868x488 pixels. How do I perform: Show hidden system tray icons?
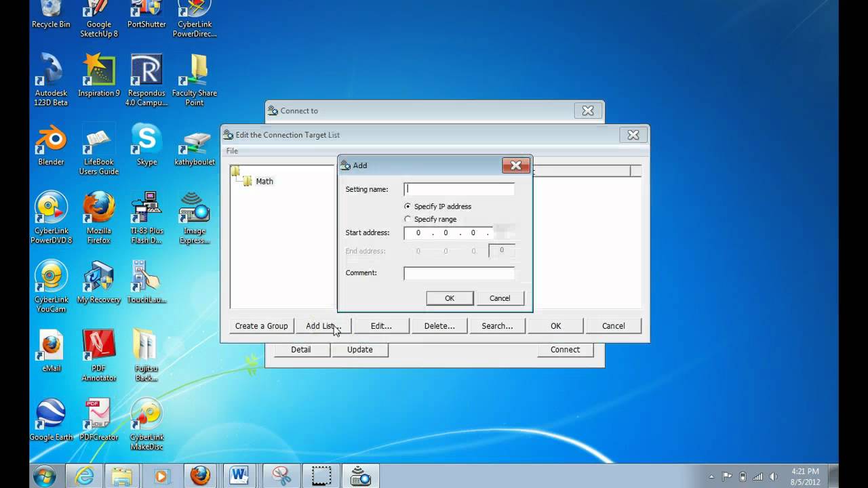(712, 476)
